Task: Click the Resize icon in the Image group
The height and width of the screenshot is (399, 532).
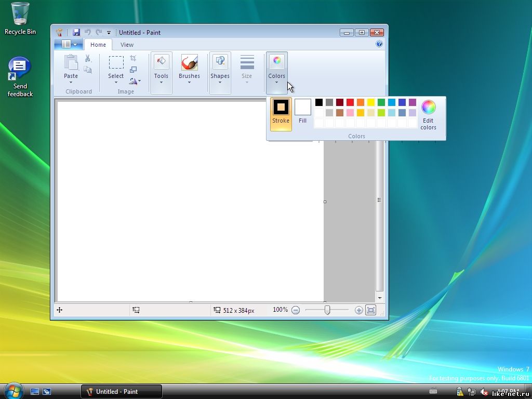Action: tap(133, 70)
